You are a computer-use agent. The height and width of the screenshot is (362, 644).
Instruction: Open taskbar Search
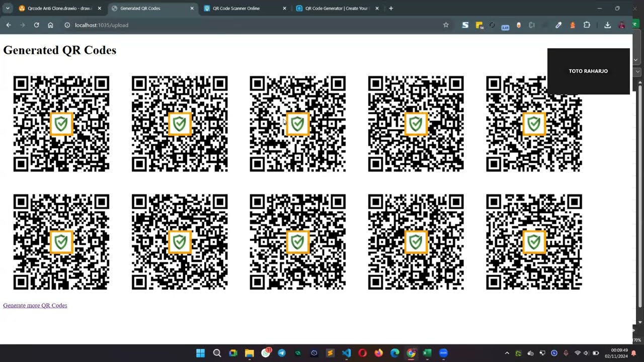(217, 353)
